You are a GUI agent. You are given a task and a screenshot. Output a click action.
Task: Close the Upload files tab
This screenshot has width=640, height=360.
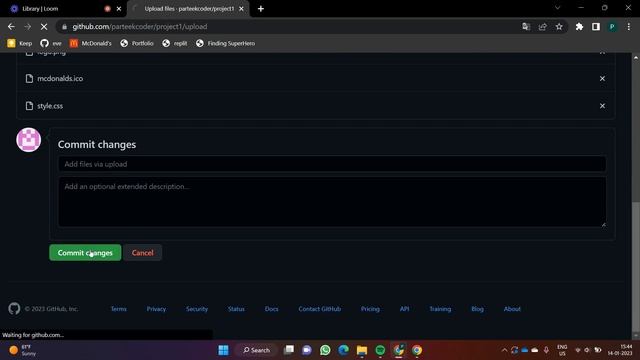point(241,9)
